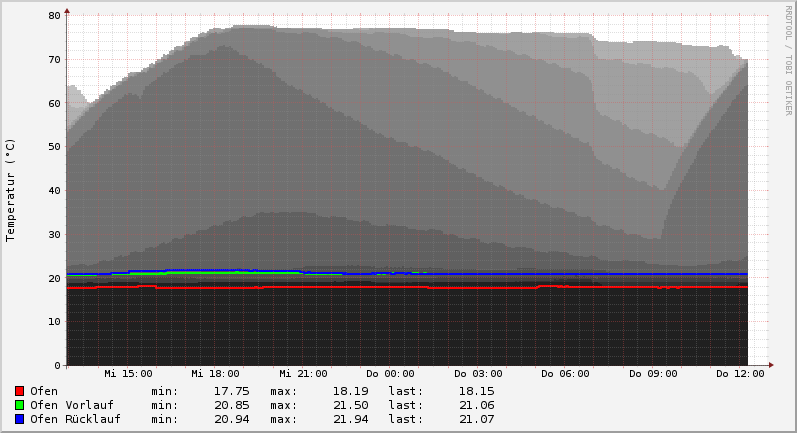
Task: Click the 'Mi 15:00' time axis label
Action: point(128,374)
